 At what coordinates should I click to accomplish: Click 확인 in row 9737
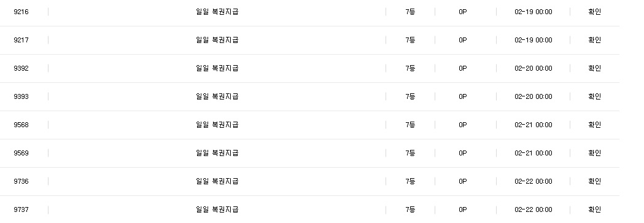(x=594, y=209)
